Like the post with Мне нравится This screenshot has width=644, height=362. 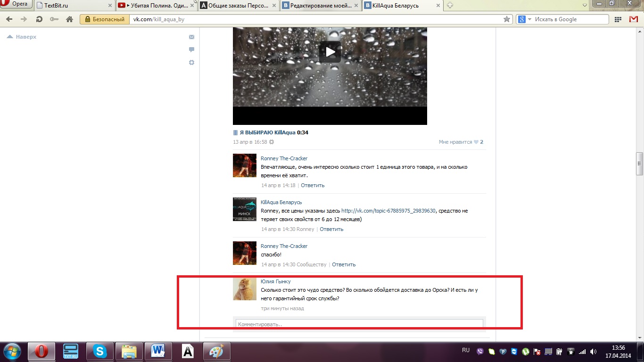coord(461,142)
